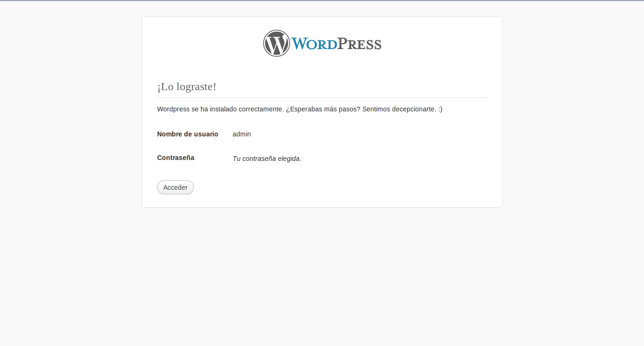Open the WordPress logo link
The width and height of the screenshot is (644, 346).
point(322,43)
